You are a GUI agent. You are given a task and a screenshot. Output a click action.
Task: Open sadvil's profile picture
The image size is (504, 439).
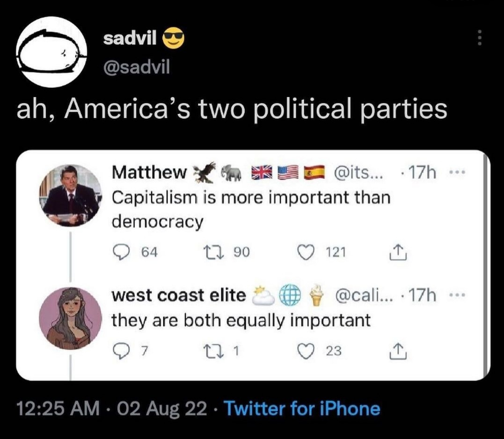tap(51, 52)
